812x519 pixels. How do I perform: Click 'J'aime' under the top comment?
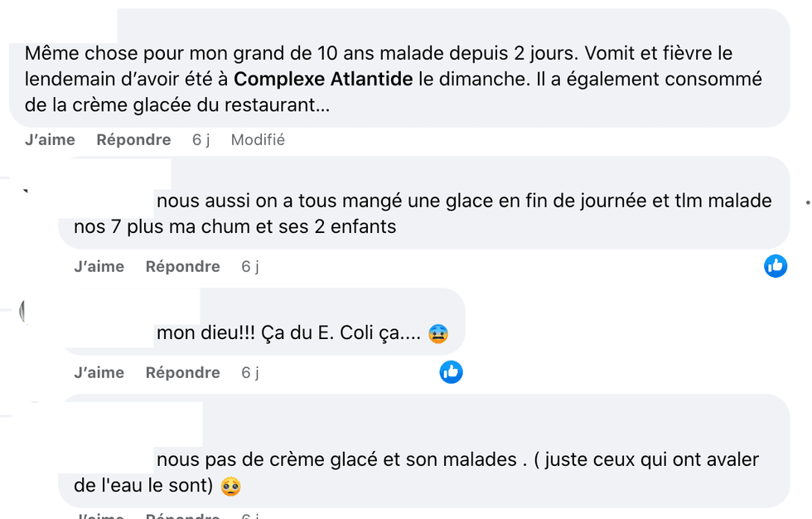[x=50, y=139]
